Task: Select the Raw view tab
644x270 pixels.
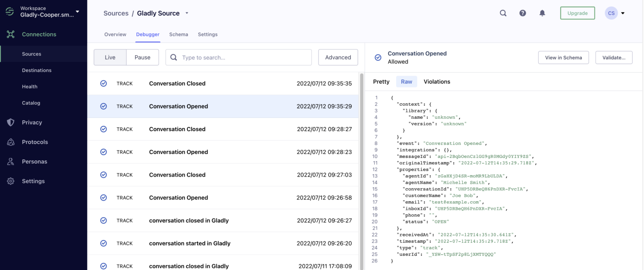Action: pyautogui.click(x=407, y=82)
